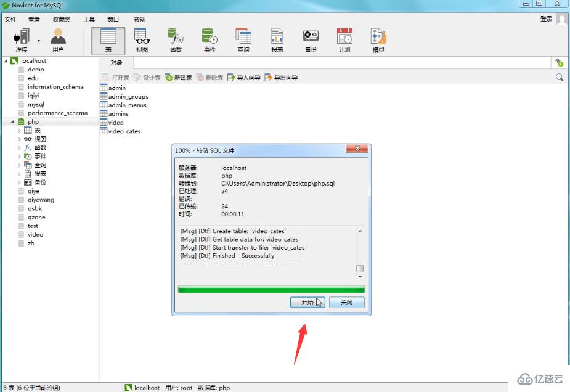Click 关闭 to close the SQL export dialog
570x392 pixels.
[x=346, y=302]
